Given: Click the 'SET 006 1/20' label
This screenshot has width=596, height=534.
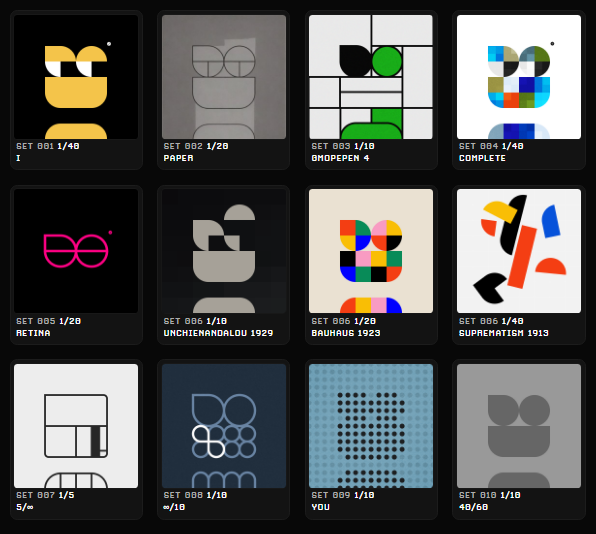Looking at the screenshot, I should coord(344,321).
